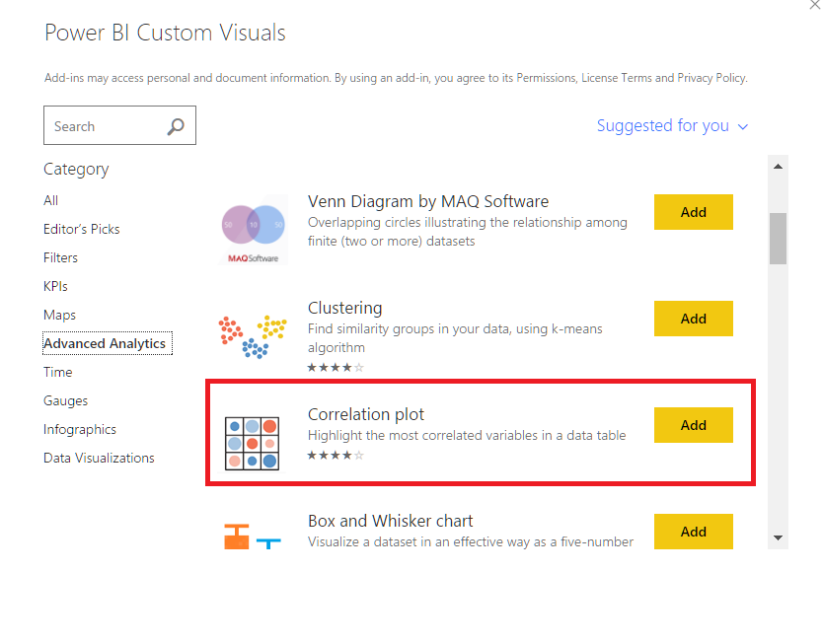Close the Custom Visuals dialog
The width and height of the screenshot is (823, 644).
coord(811,6)
